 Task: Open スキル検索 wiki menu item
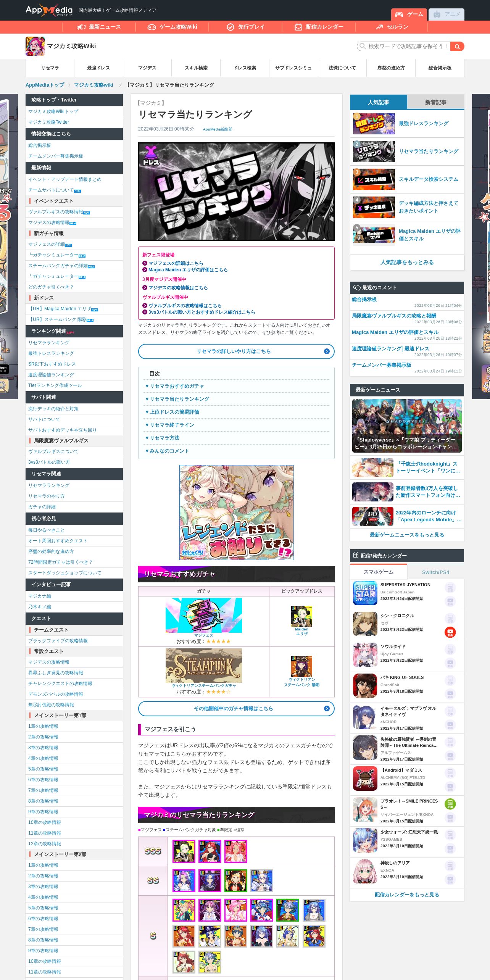[196, 68]
